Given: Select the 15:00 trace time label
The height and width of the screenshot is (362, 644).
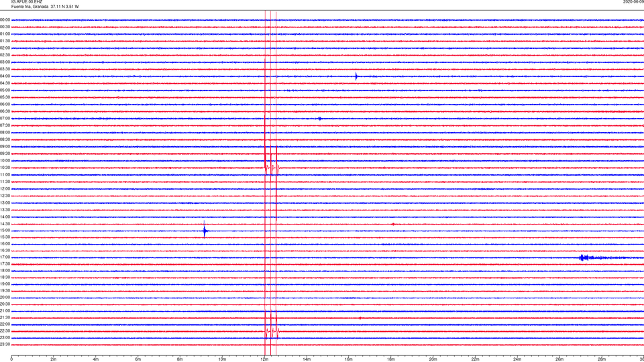Looking at the screenshot, I should coord(5,231).
